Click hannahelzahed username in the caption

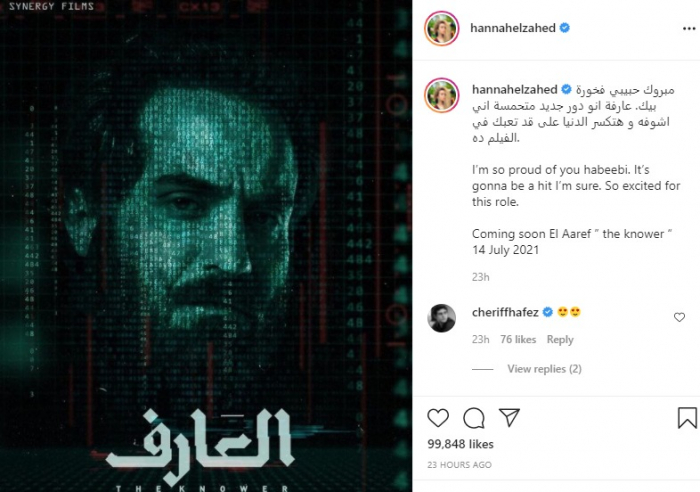pos(514,89)
